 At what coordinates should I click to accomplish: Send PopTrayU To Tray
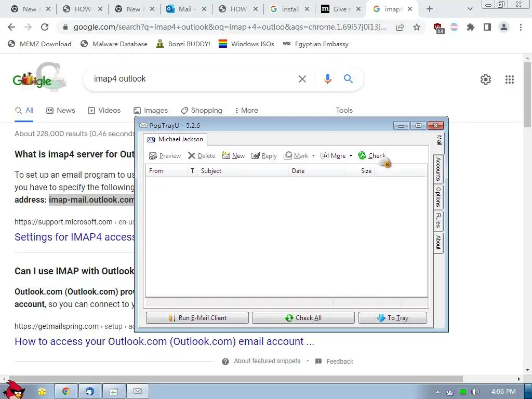(x=393, y=318)
